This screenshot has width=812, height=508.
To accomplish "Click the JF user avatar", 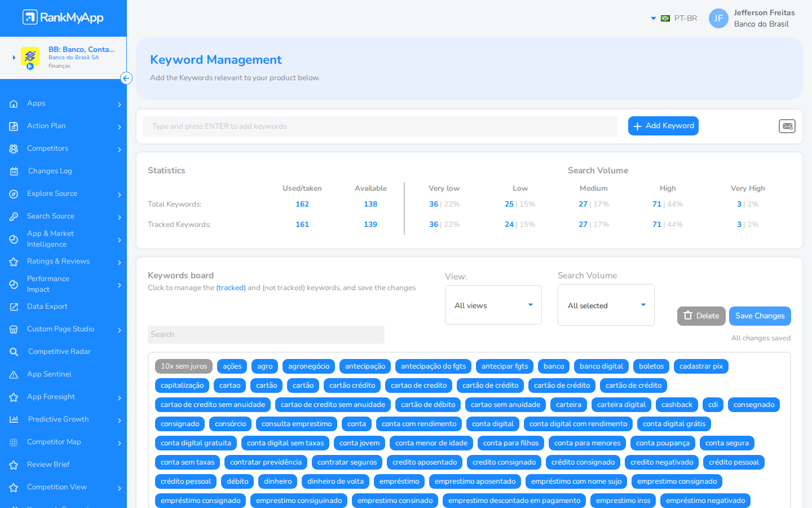I will pos(718,19).
